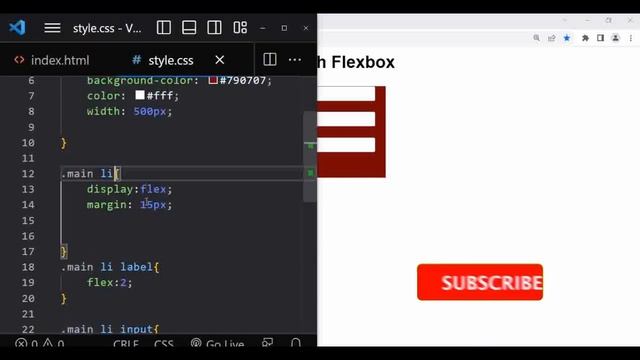Open the browser extensions puzzle icon

(585, 38)
